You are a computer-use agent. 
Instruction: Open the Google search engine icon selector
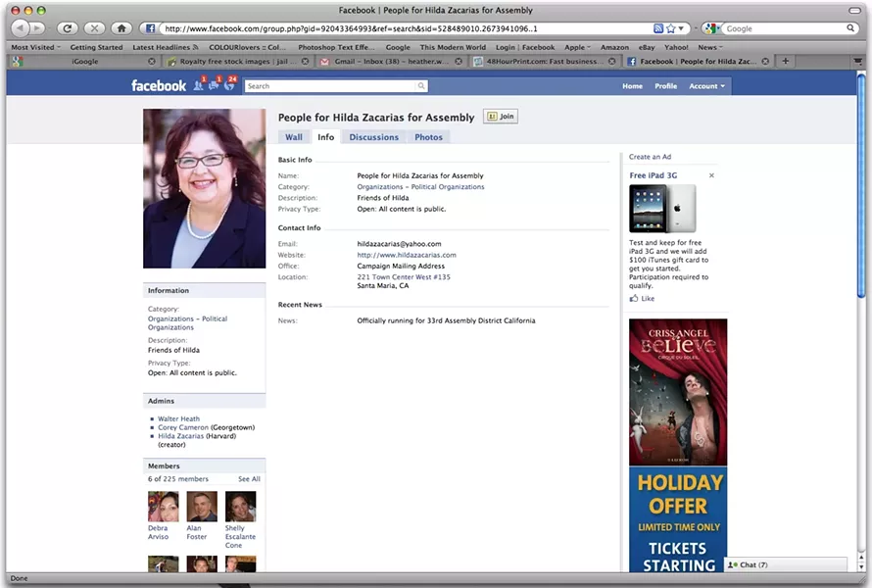pos(712,28)
